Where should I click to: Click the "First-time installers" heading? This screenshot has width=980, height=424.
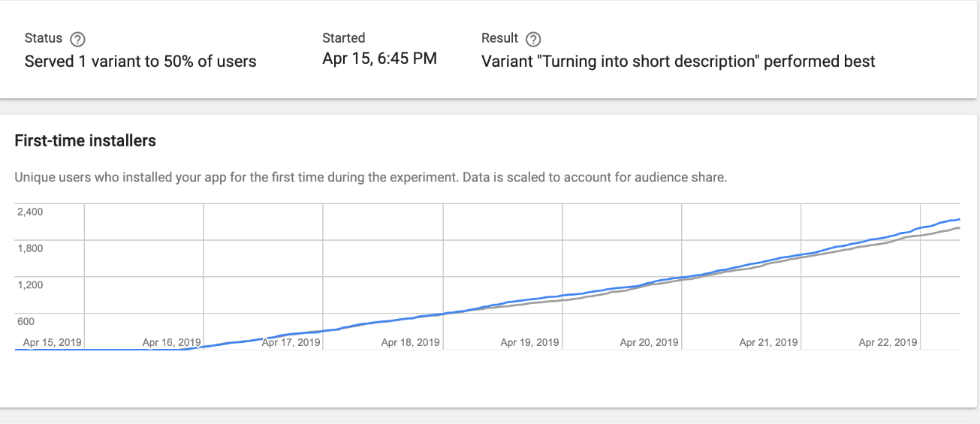tap(86, 140)
